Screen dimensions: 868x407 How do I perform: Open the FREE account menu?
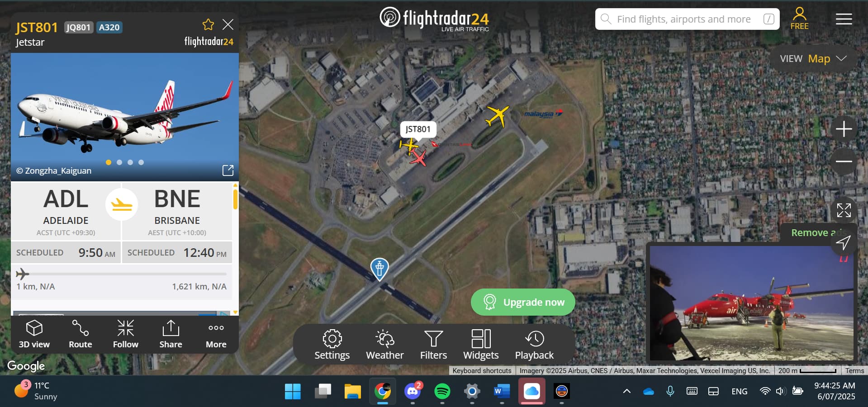(799, 19)
